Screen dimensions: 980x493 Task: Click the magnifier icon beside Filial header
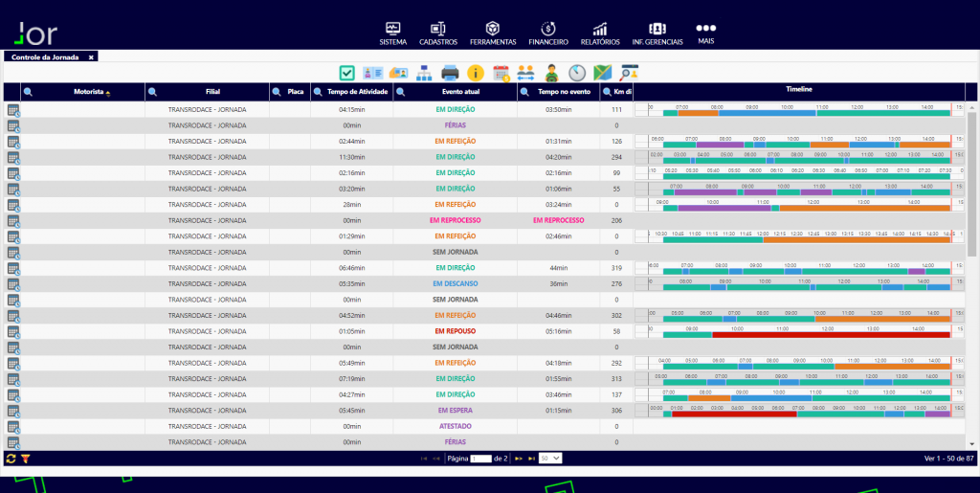coord(152,92)
